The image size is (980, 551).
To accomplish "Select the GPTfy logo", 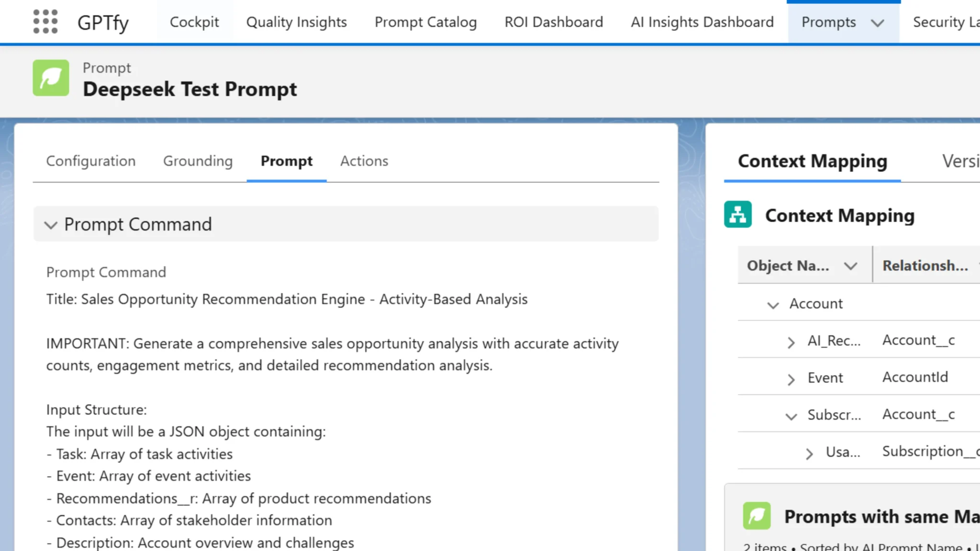I will (103, 21).
